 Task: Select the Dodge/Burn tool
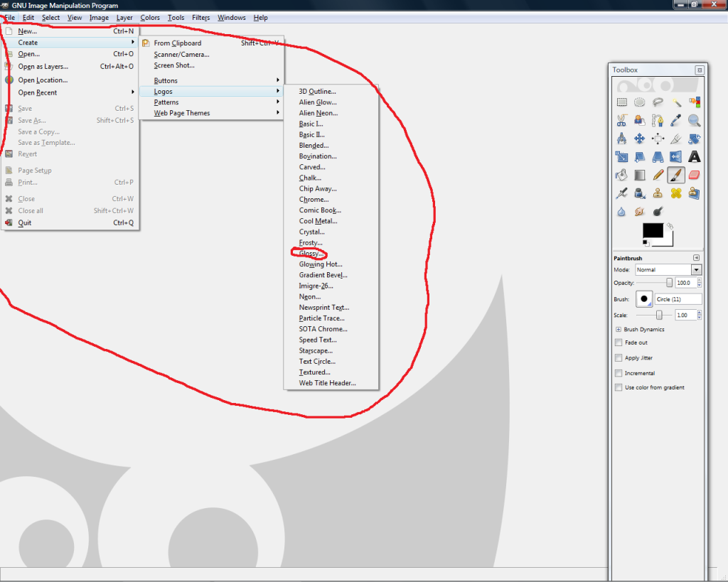pos(658,212)
